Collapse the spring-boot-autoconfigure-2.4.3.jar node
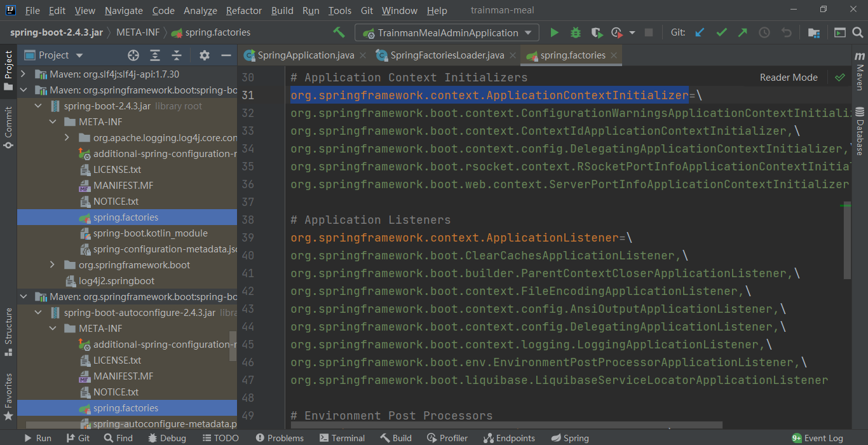Image resolution: width=868 pixels, height=445 pixels. 37,313
